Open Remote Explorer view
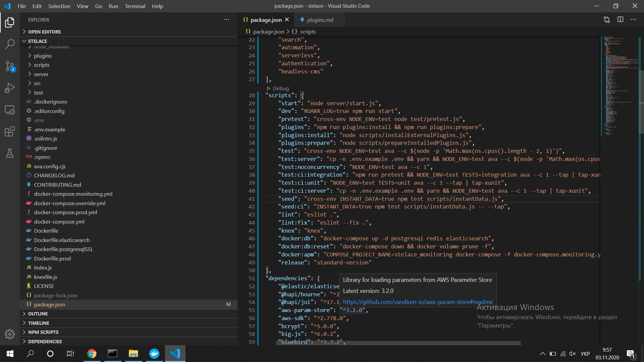 click(x=10, y=110)
